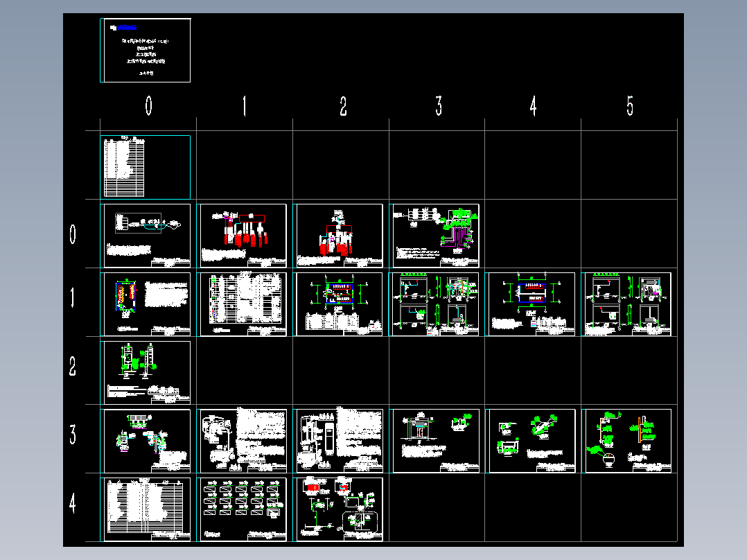Select the symbol grid sheet at row 4, column 1
Viewport: 747px width, 560px height.
click(242, 509)
